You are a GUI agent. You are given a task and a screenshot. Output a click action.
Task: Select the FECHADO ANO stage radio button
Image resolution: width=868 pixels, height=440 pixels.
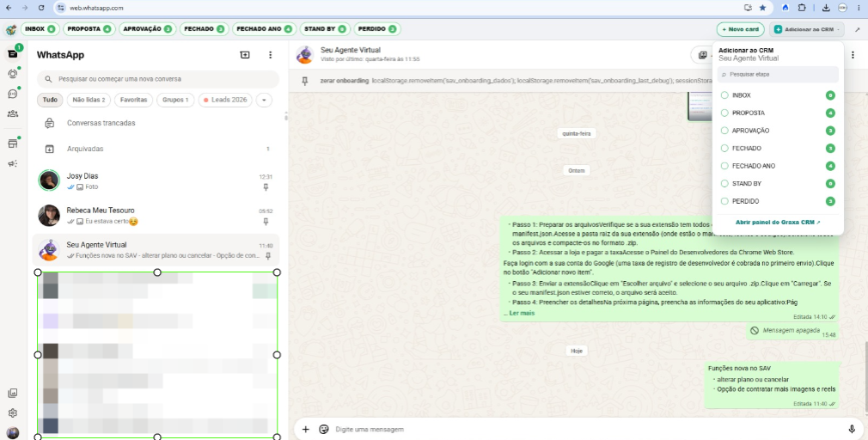pos(724,166)
